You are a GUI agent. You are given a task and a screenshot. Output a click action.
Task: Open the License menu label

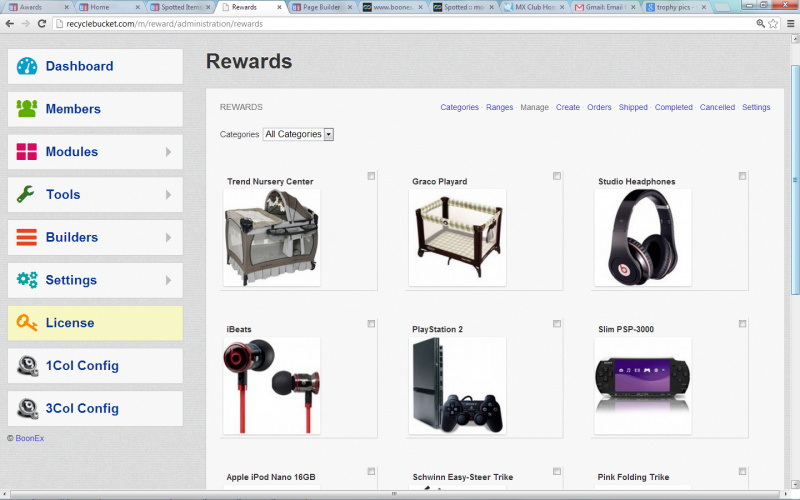click(70, 323)
